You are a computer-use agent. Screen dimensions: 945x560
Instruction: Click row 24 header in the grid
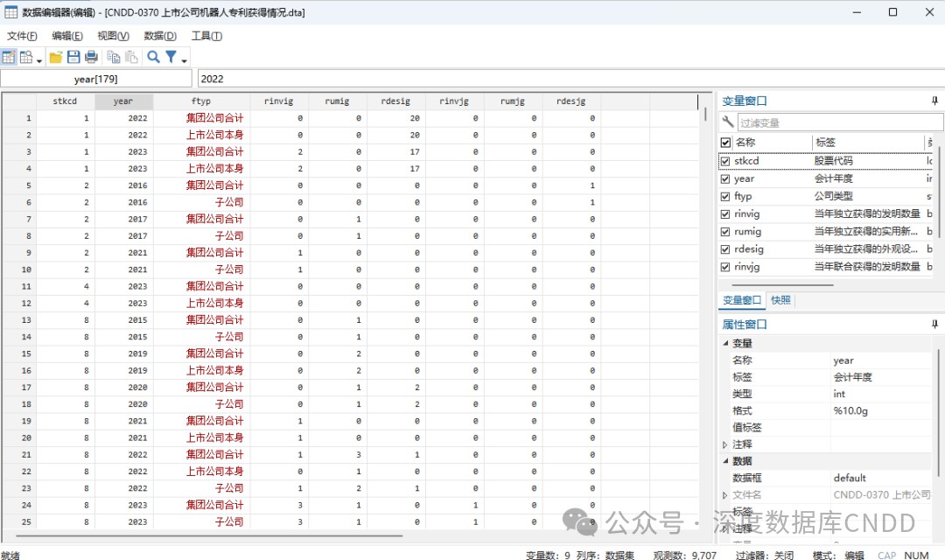click(x=18, y=505)
